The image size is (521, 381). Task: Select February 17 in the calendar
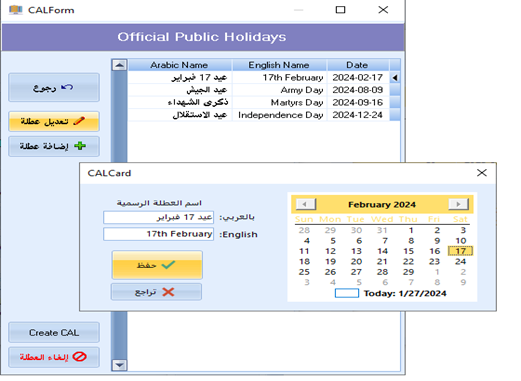(460, 251)
